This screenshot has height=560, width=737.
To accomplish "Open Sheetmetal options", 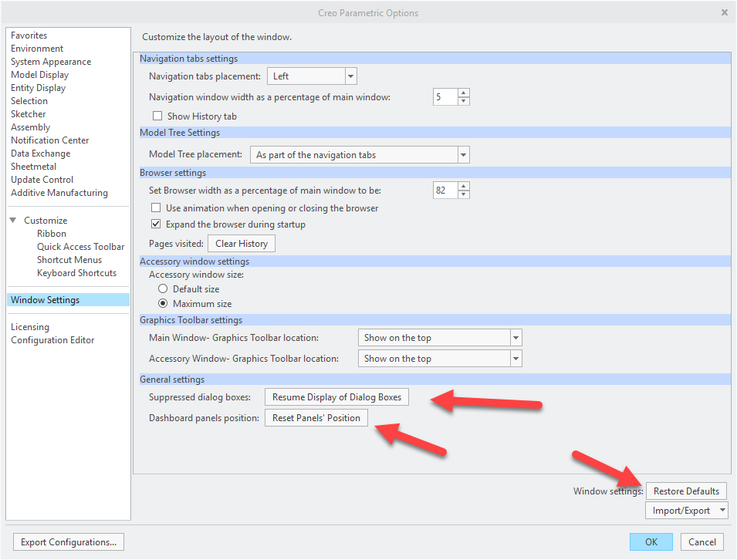I will pos(33,167).
